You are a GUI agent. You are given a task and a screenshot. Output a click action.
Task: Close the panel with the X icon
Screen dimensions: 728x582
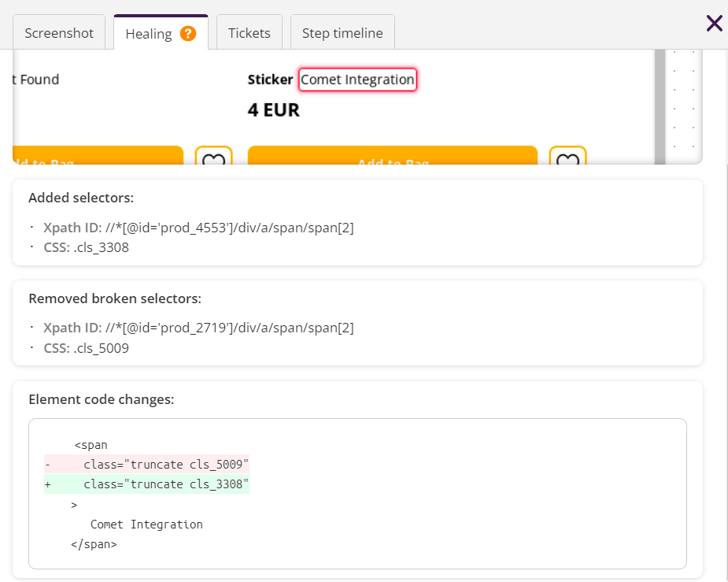(714, 23)
